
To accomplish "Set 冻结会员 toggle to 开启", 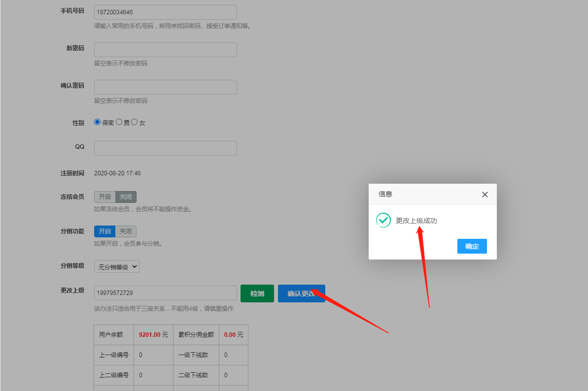I will tap(104, 196).
